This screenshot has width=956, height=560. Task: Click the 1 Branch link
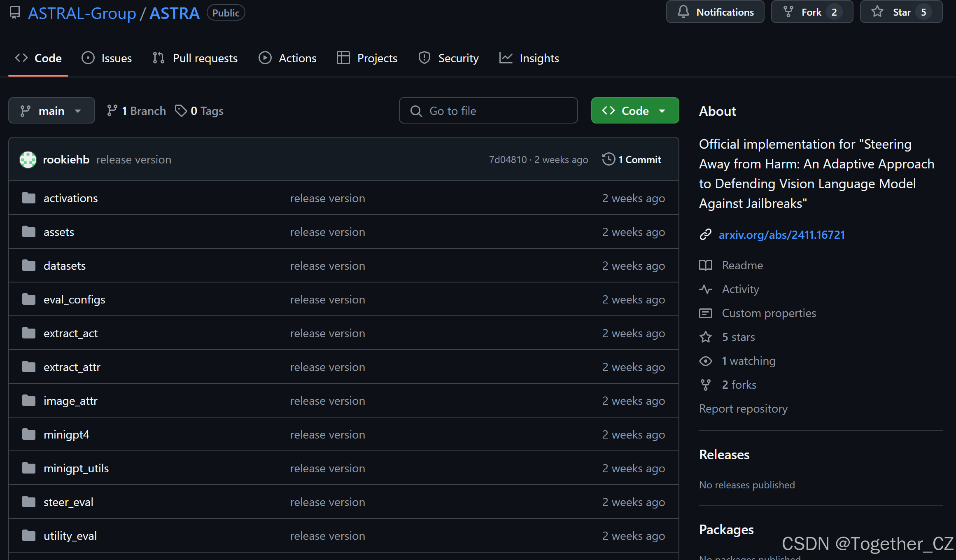point(136,111)
